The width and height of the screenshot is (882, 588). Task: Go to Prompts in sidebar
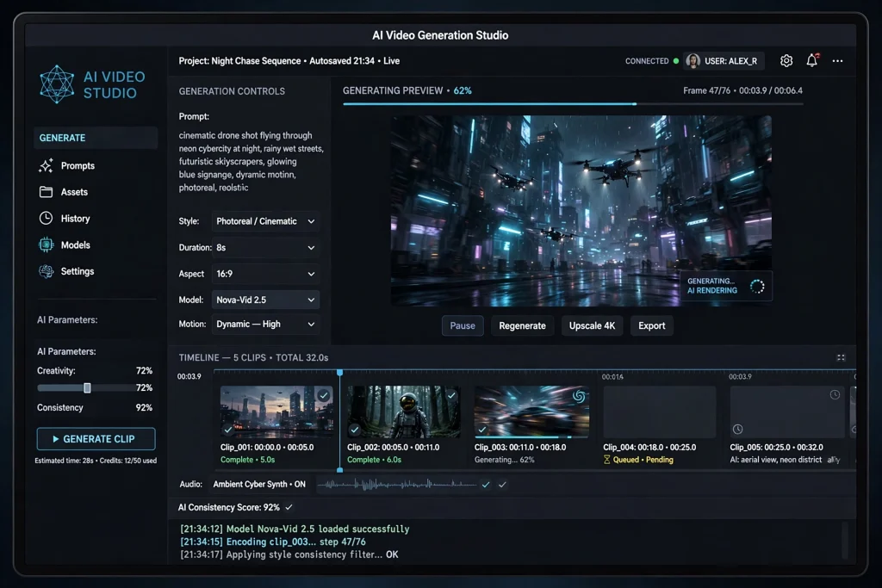pos(78,166)
